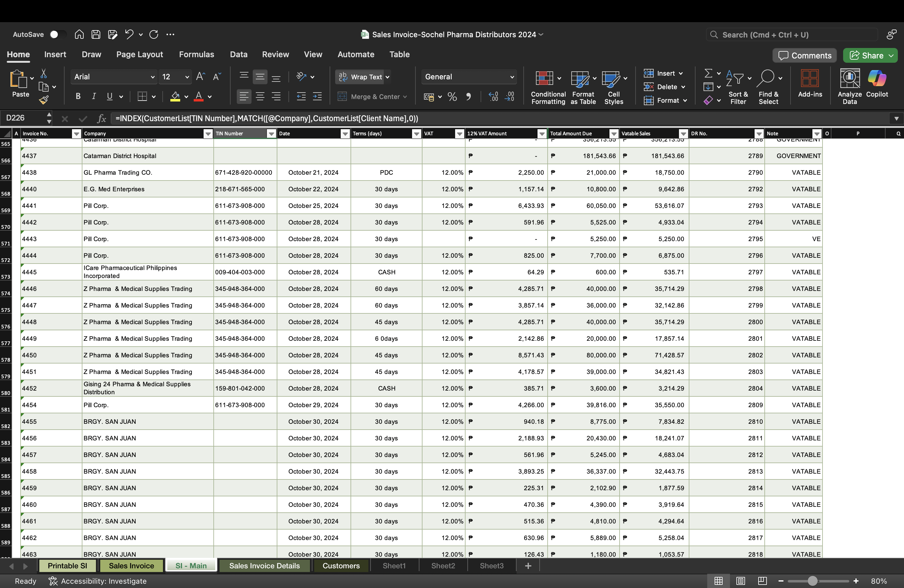The height and width of the screenshot is (588, 904).
Task: Apply Italic formatting
Action: [93, 97]
